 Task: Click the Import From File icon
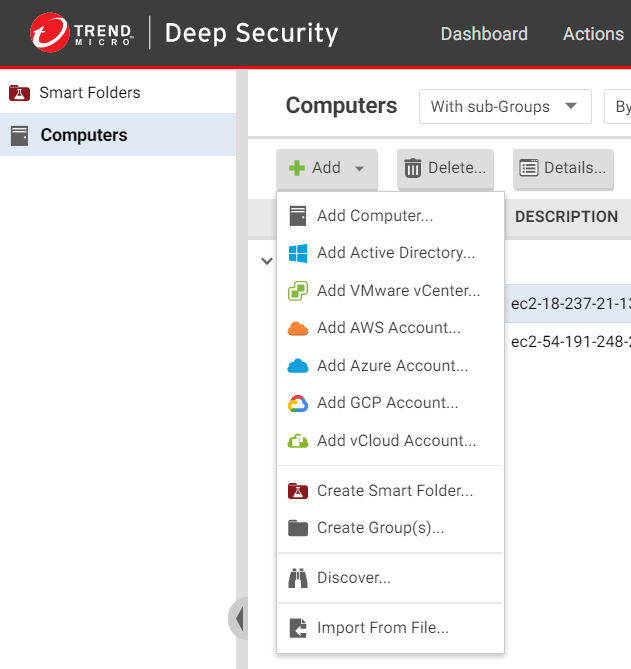(x=297, y=628)
